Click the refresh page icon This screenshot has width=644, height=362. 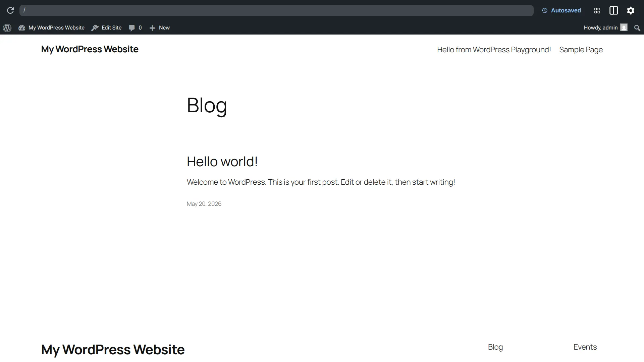coord(10,10)
